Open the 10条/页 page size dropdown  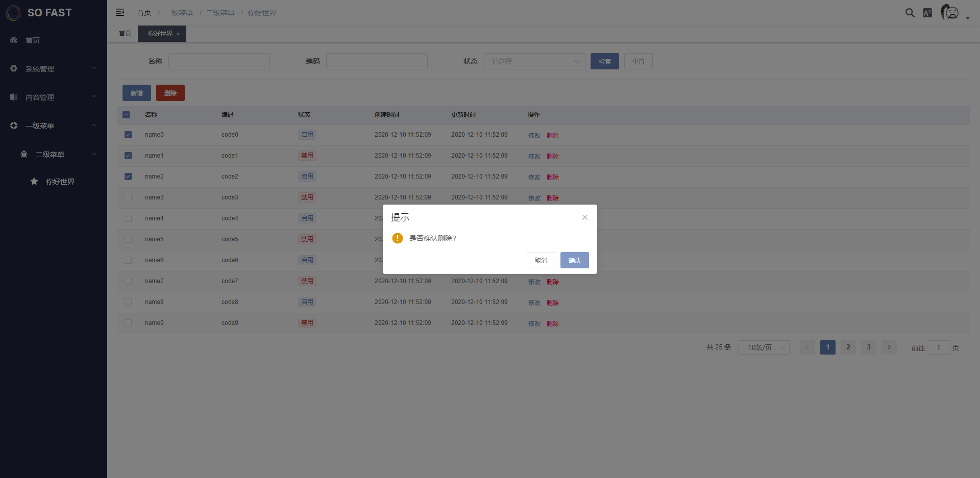coord(764,347)
